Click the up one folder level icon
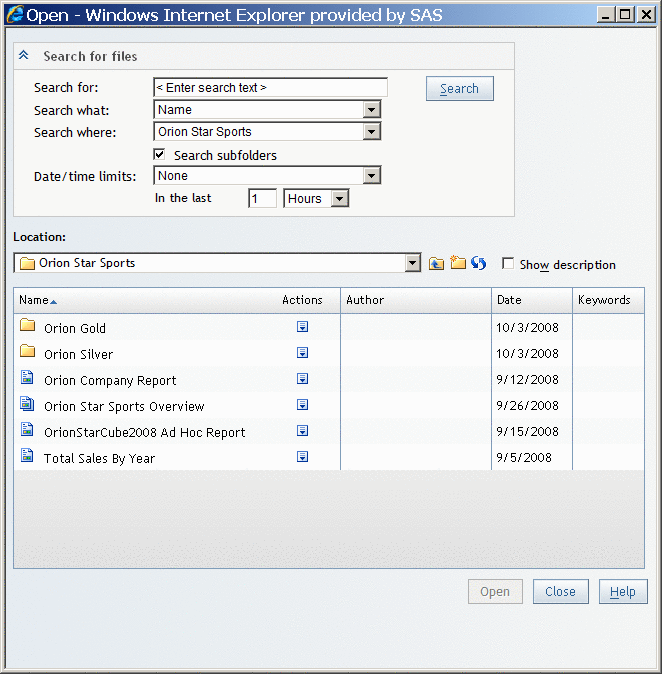The height and width of the screenshot is (674, 662). (x=436, y=264)
